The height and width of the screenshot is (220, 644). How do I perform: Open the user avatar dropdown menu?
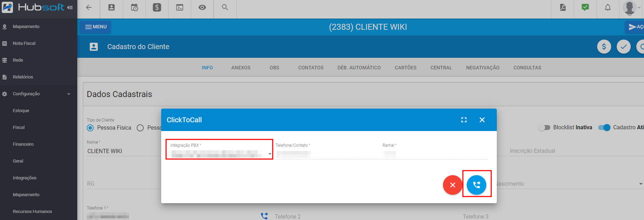point(631,8)
